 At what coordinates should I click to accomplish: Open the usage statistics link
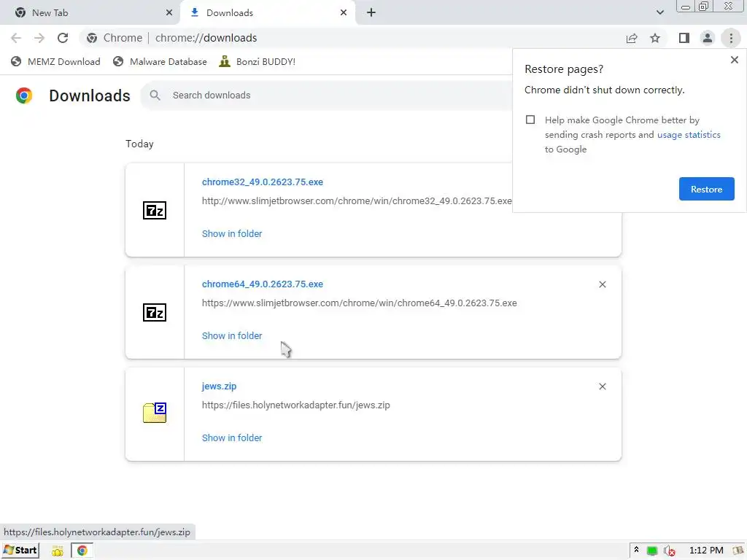pos(689,135)
